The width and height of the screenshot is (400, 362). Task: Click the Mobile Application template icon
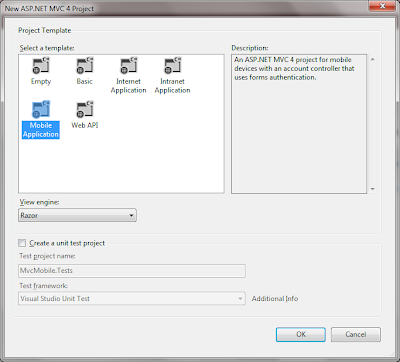point(41,109)
